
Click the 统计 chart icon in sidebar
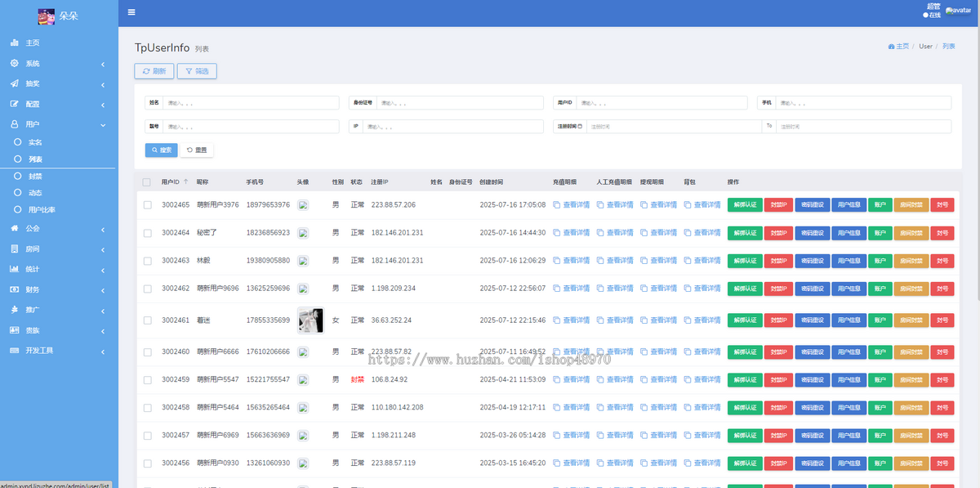click(x=14, y=269)
